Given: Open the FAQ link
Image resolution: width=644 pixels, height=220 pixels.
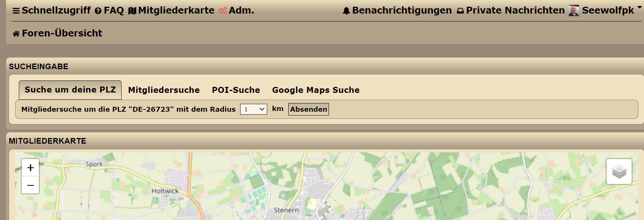Looking at the screenshot, I should point(109,11).
